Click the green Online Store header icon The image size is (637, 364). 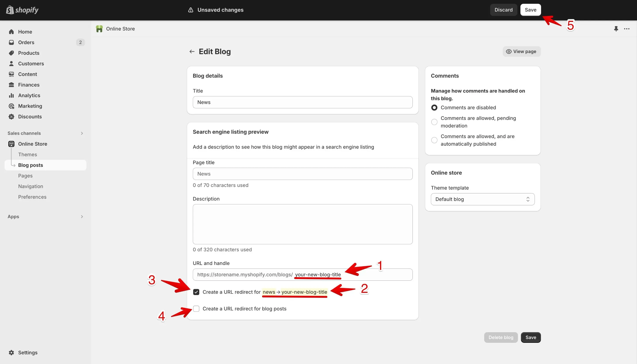click(99, 29)
